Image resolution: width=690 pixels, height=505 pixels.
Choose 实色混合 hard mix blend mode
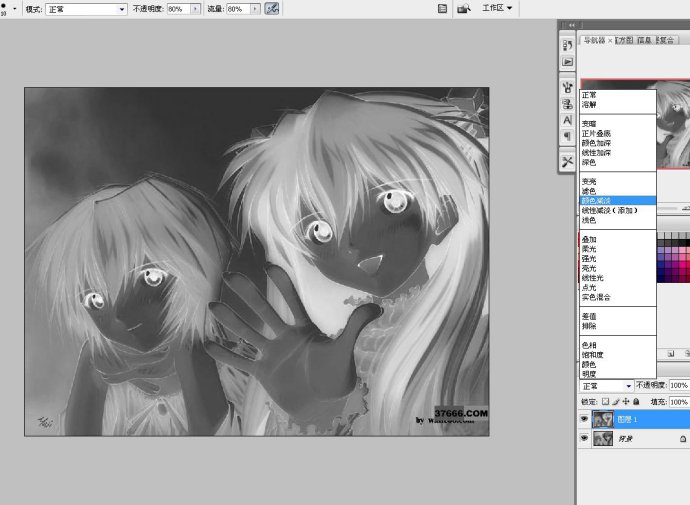(x=617, y=297)
